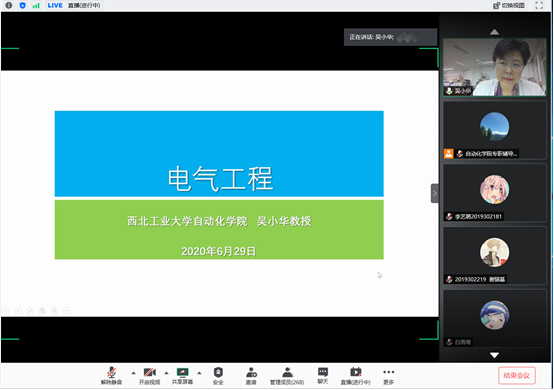The image size is (554, 390).
Task: Click the slide more options icon
Action: pos(67,311)
